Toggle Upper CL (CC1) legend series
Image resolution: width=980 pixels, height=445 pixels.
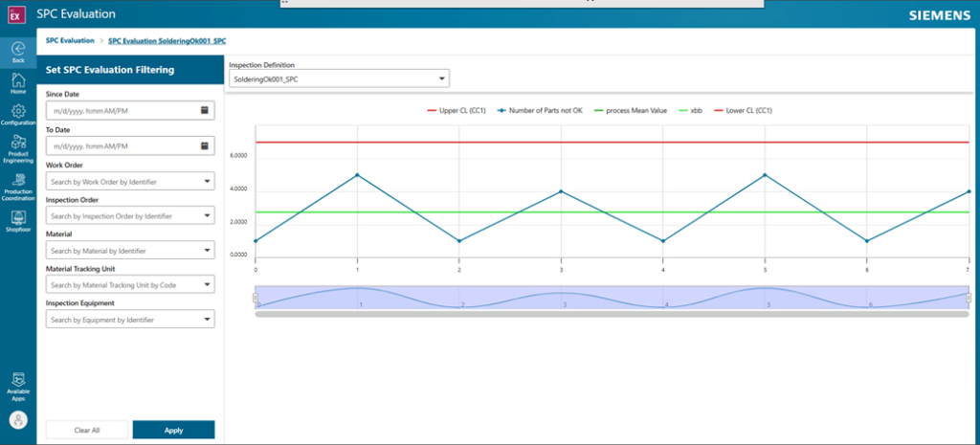click(x=457, y=110)
